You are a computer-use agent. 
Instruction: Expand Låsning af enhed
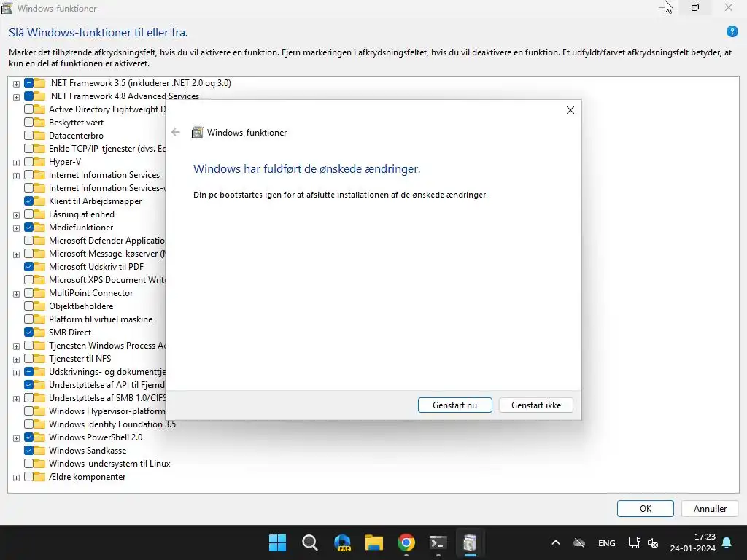[16, 215]
